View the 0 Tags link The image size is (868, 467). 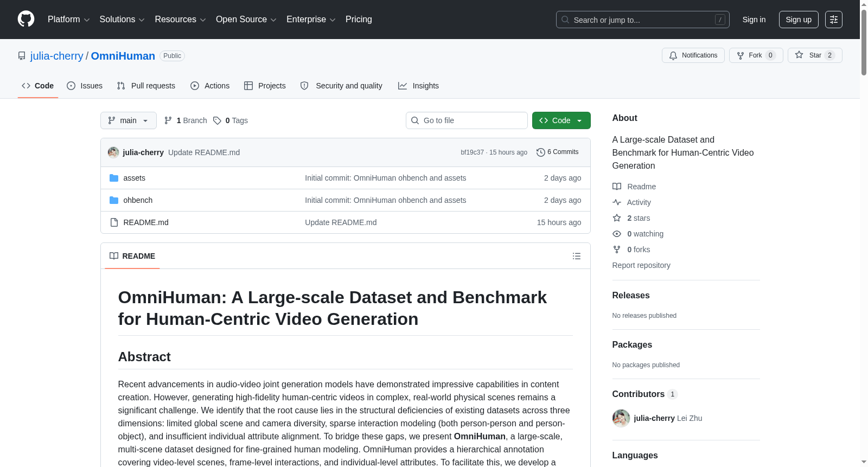[x=231, y=120]
